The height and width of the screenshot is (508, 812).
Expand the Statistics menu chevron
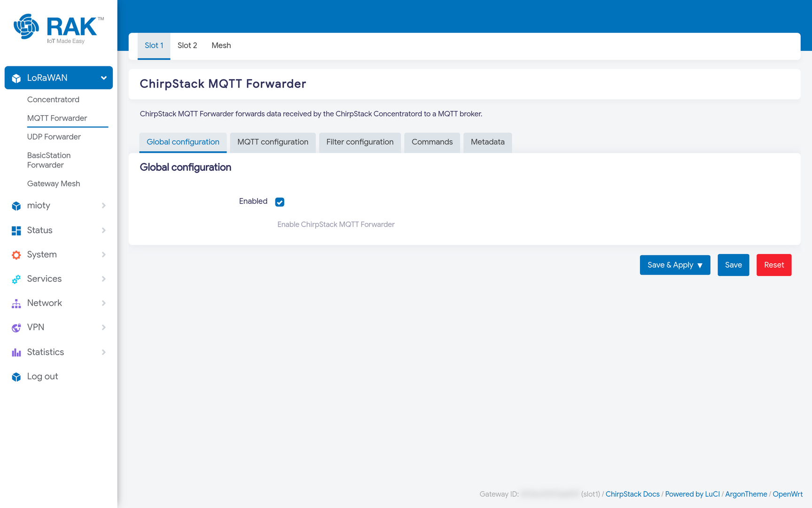click(x=104, y=352)
